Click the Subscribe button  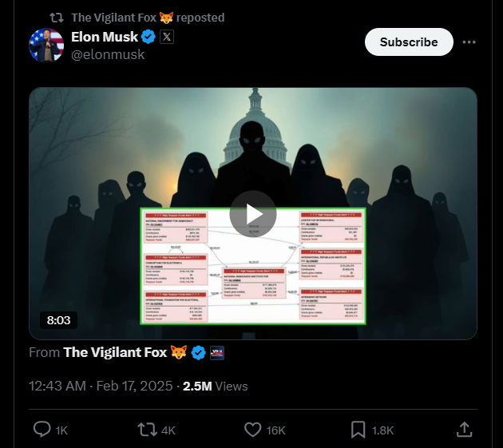pyautogui.click(x=409, y=42)
